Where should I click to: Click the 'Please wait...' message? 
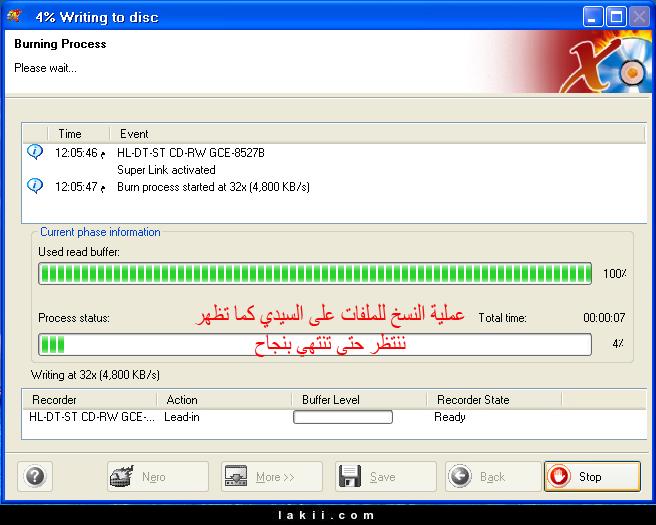click(x=45, y=68)
